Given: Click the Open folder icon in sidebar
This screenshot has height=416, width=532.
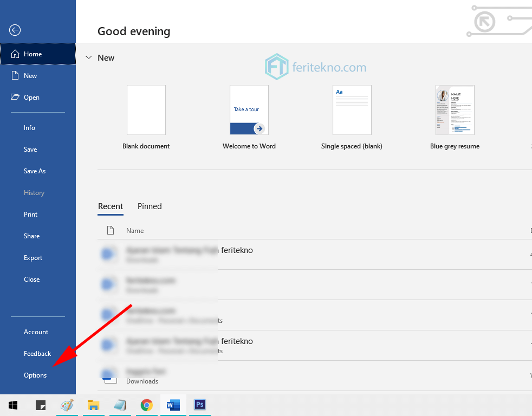Looking at the screenshot, I should point(15,97).
